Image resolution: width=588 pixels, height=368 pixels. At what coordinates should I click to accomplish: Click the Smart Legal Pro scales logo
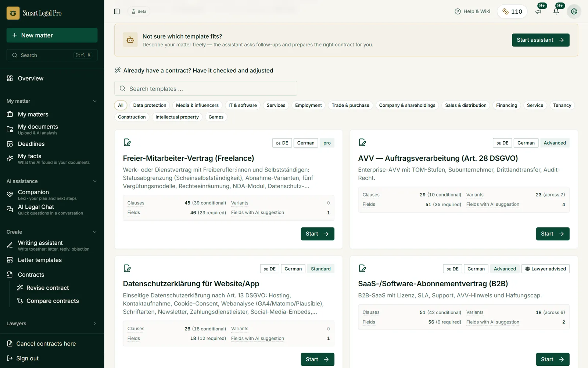pyautogui.click(x=13, y=13)
